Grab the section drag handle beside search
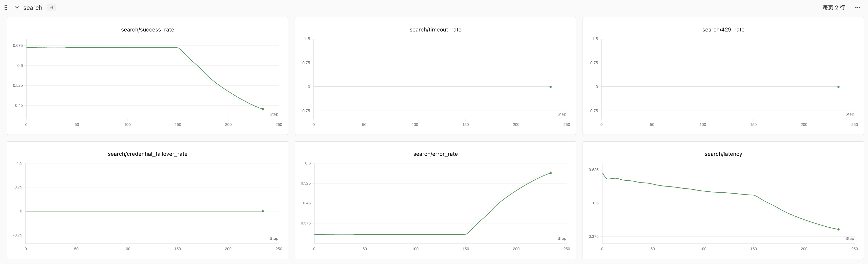The image size is (868, 264). 6,7
